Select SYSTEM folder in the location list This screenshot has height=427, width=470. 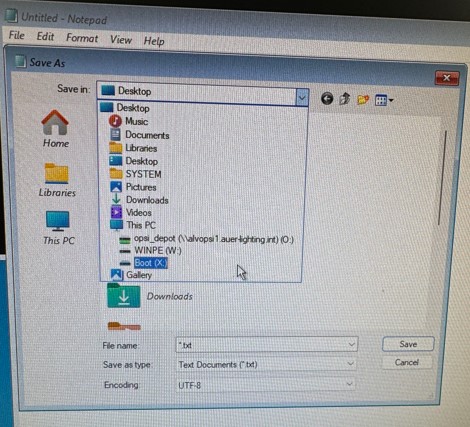[x=203, y=174]
